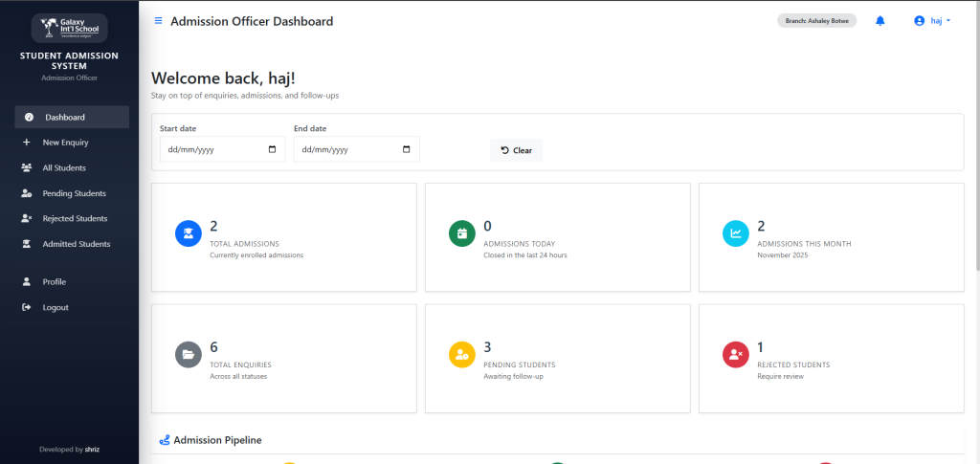Open notifications bell icon
This screenshot has width=980, height=464.
880,21
